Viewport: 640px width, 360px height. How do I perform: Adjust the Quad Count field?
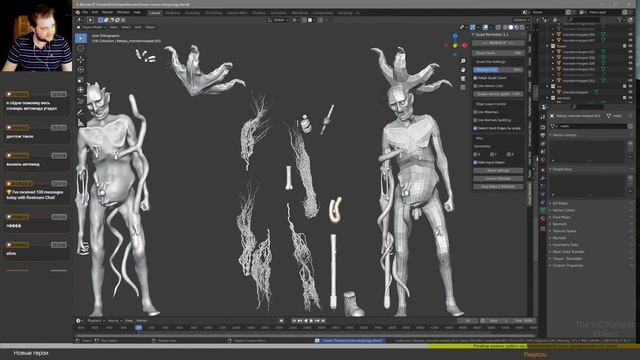click(498, 53)
